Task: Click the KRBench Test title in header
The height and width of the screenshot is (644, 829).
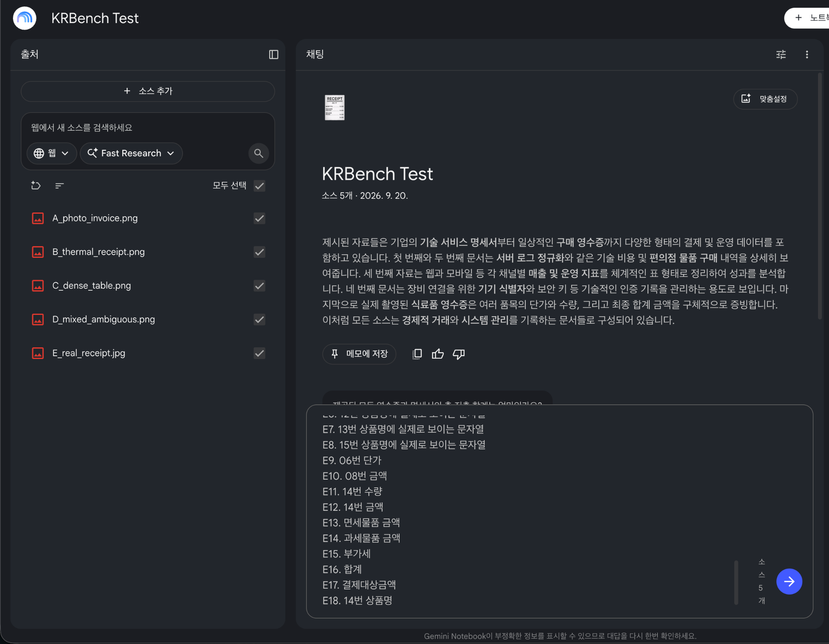Action: point(95,18)
